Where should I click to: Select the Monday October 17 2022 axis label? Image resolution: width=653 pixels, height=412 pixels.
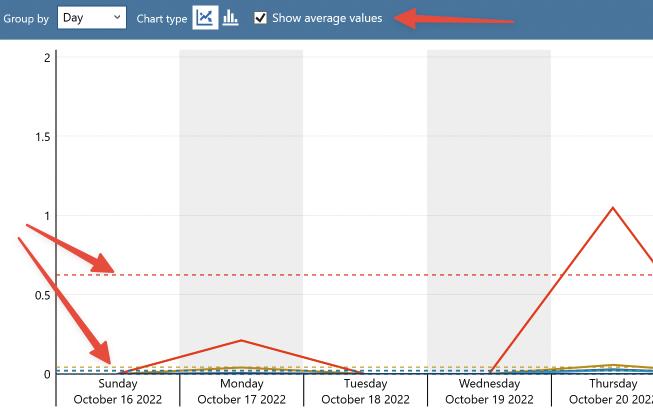(x=241, y=391)
